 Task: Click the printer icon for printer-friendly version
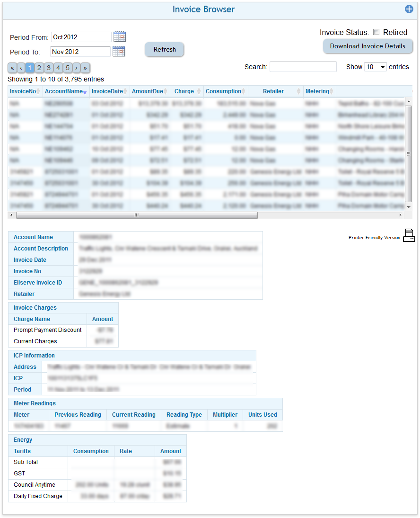tap(409, 236)
